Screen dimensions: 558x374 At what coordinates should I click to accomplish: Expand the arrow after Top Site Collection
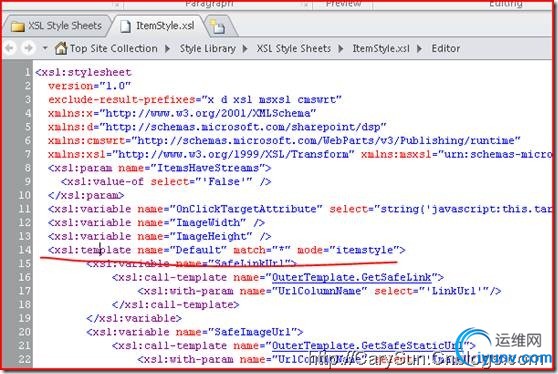coord(168,48)
